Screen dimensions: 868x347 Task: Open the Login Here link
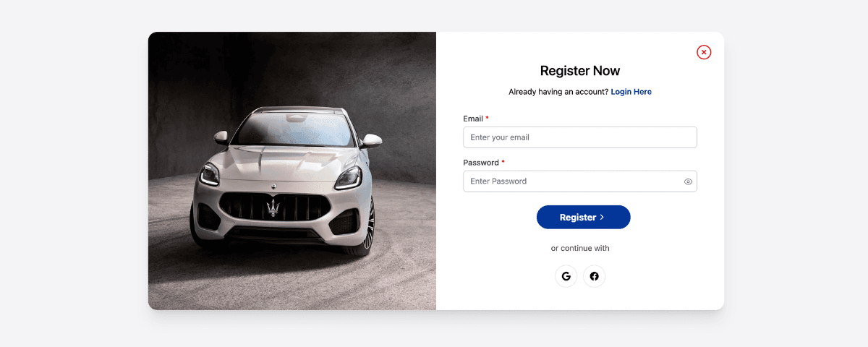pyautogui.click(x=631, y=92)
